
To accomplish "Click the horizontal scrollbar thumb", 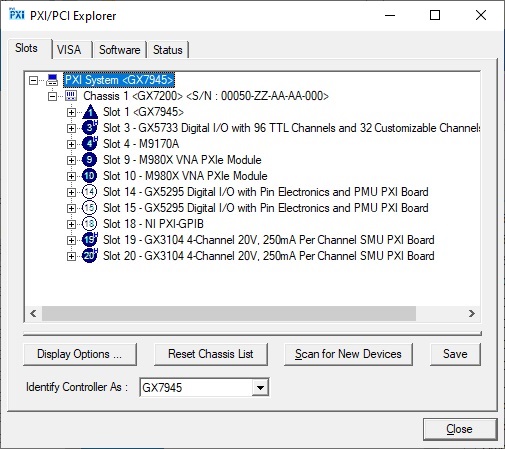I will click(x=229, y=313).
